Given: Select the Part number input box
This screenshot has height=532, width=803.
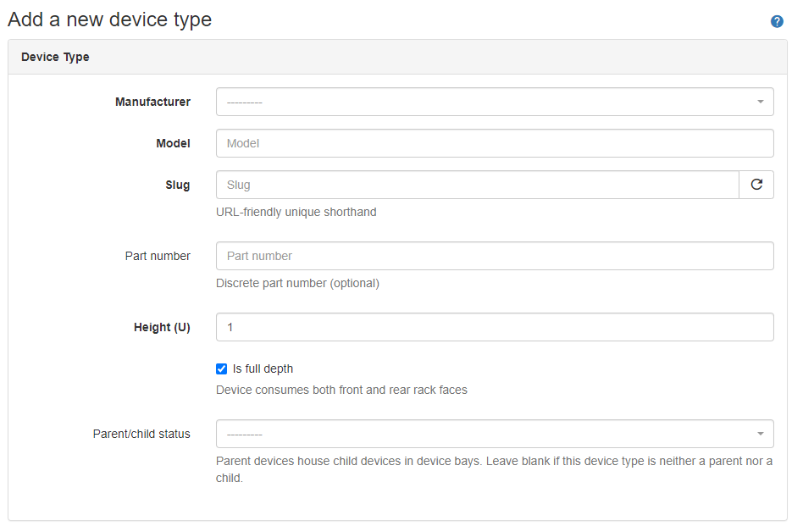Looking at the screenshot, I should click(x=495, y=256).
